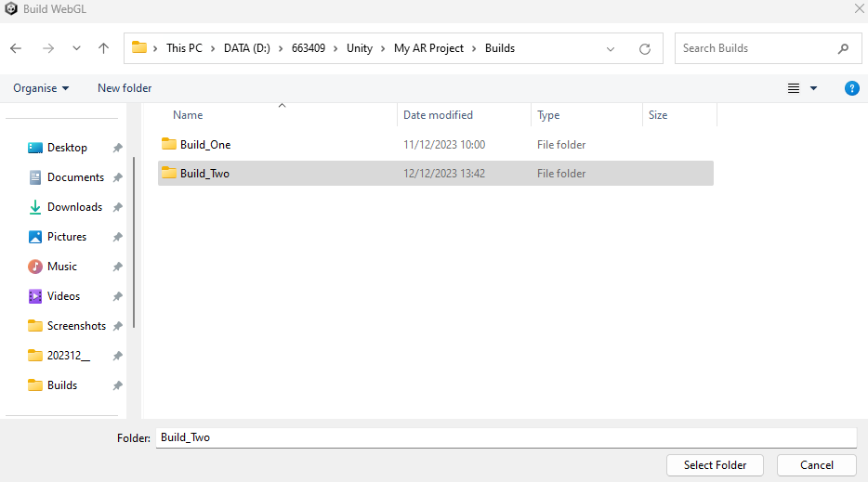Click the Back navigation arrow
The image size is (868, 482).
point(17,48)
